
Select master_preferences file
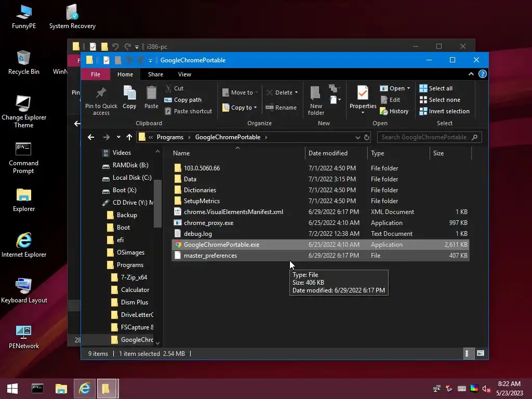pyautogui.click(x=321, y=256)
